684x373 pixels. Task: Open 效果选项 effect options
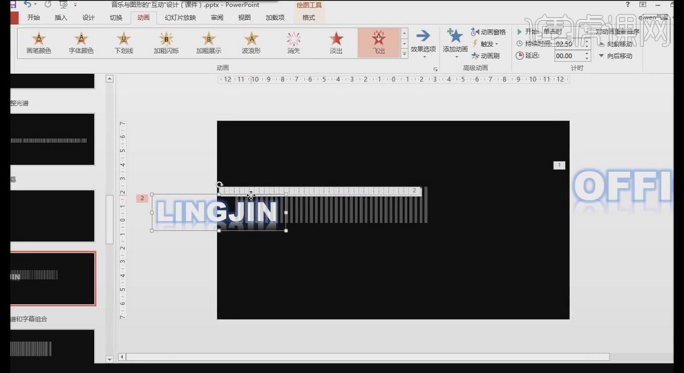tap(423, 44)
